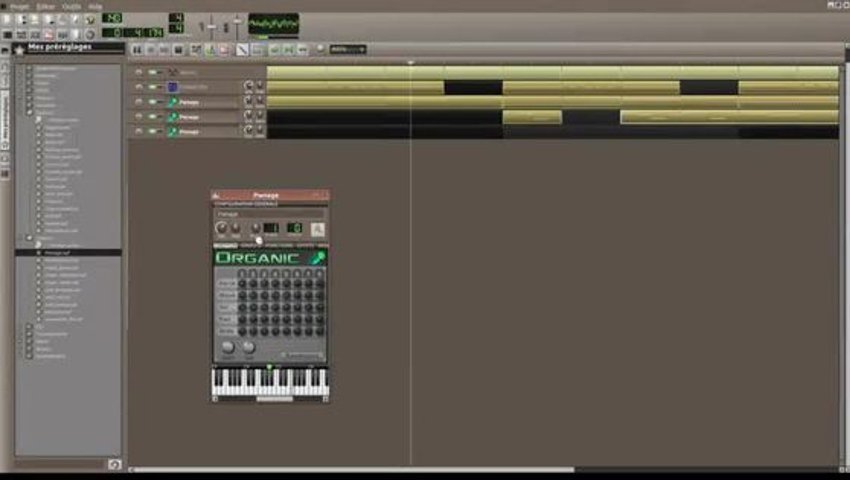Image resolution: width=850 pixels, height=480 pixels.
Task: Switch to MIDI tab in Pienage window
Action: tap(321, 246)
